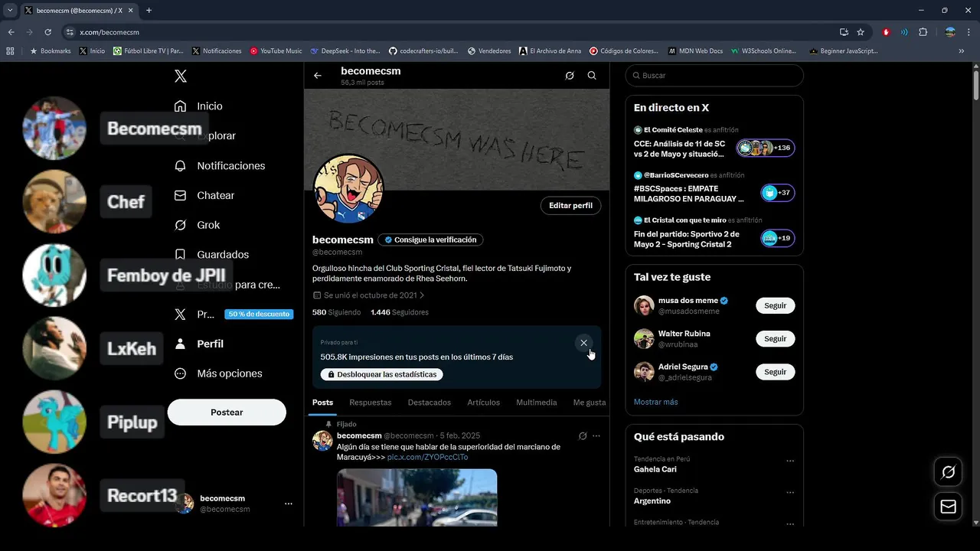Click Grok icon on pinned post
This screenshot has height=551, width=980.
click(x=583, y=436)
